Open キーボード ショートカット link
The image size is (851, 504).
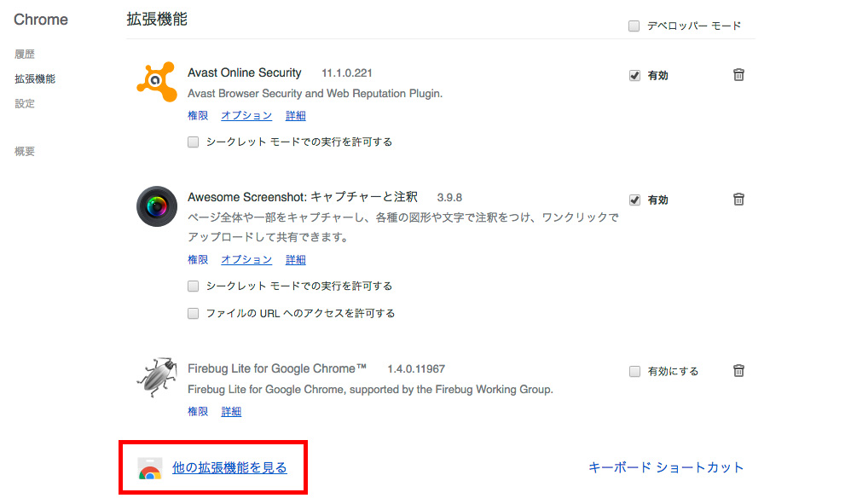click(x=666, y=467)
